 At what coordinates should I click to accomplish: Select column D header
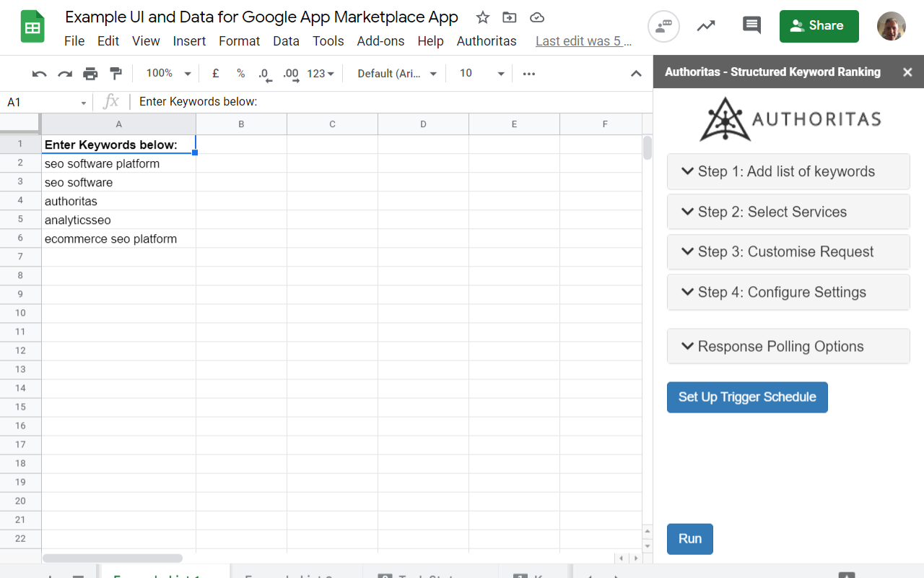coord(424,124)
